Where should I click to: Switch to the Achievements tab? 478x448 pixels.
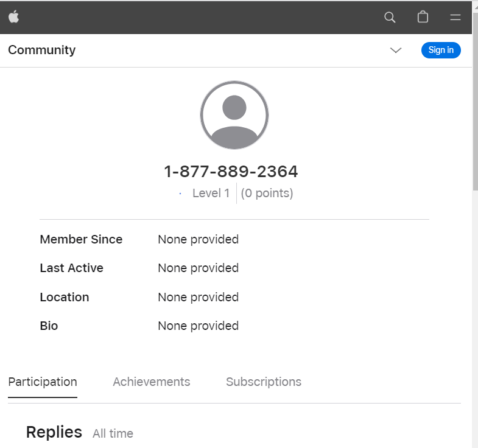coord(152,382)
